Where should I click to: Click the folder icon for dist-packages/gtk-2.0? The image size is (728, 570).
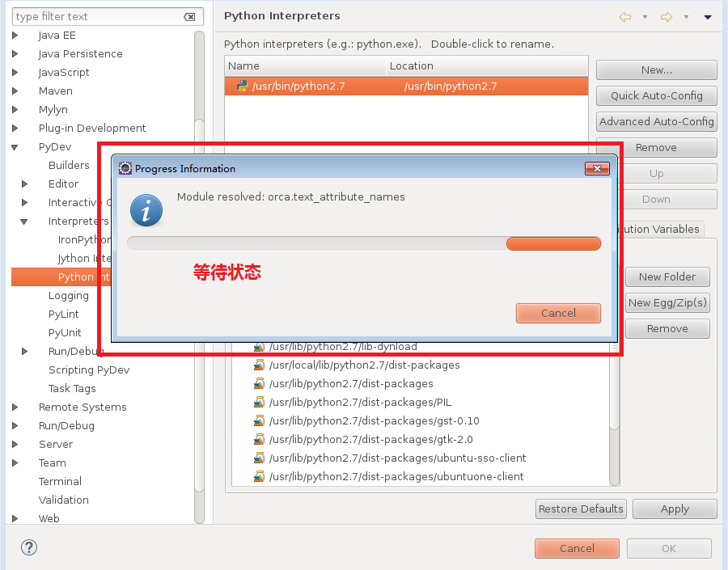pyautogui.click(x=259, y=440)
